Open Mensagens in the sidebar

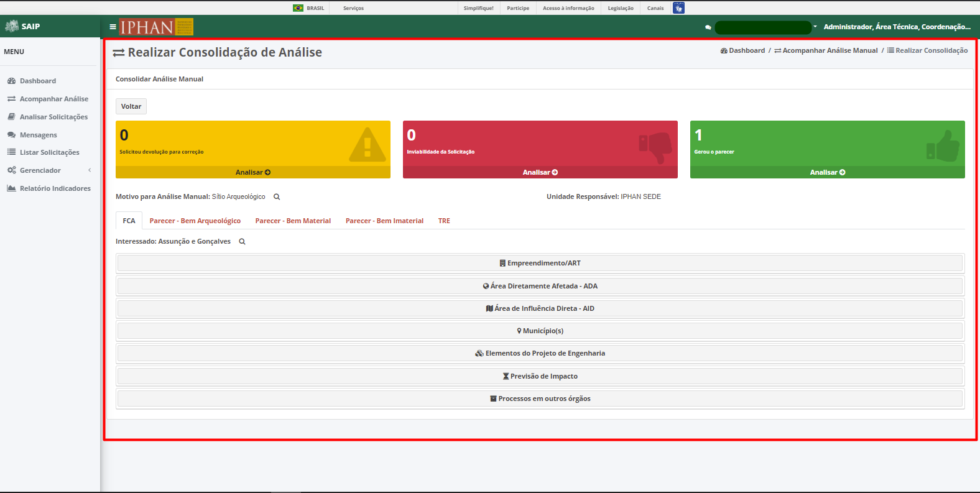tap(39, 135)
